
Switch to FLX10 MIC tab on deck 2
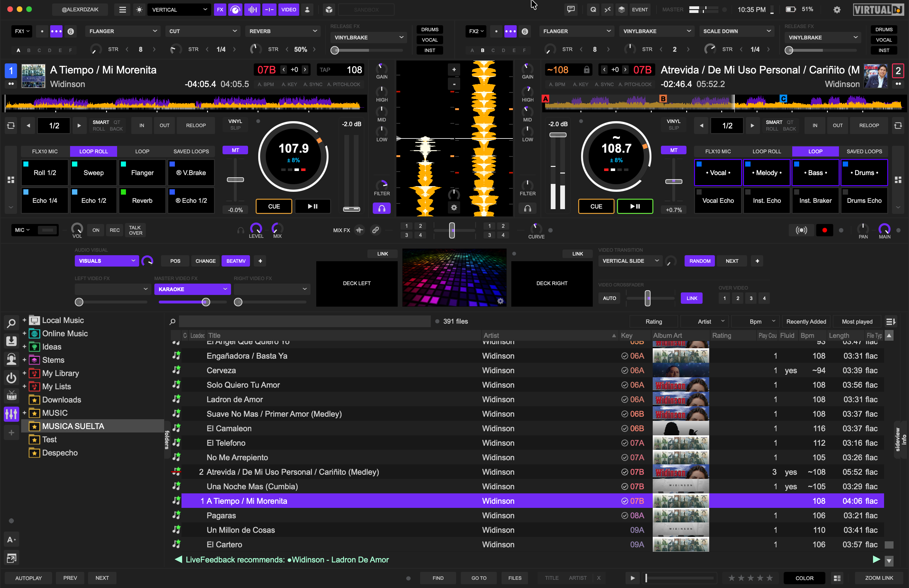tap(718, 152)
